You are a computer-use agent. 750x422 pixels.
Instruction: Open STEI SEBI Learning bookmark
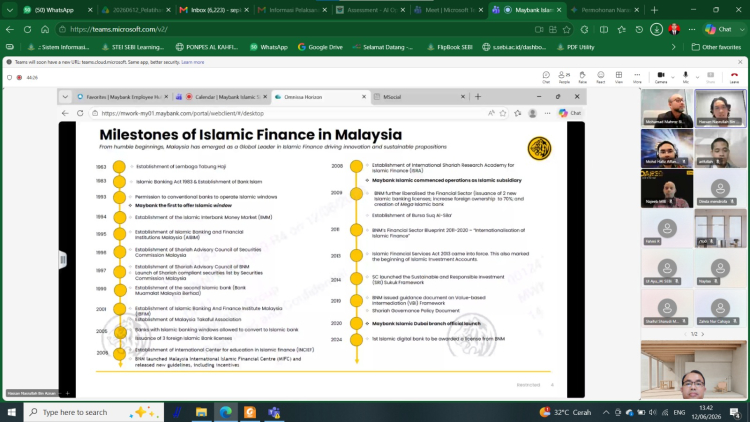[x=133, y=47]
